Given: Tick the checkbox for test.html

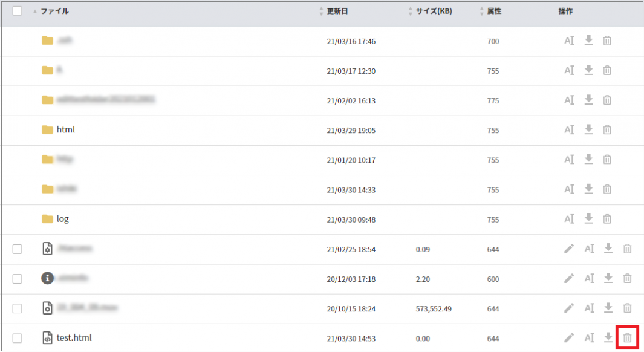Looking at the screenshot, I should point(18,338).
